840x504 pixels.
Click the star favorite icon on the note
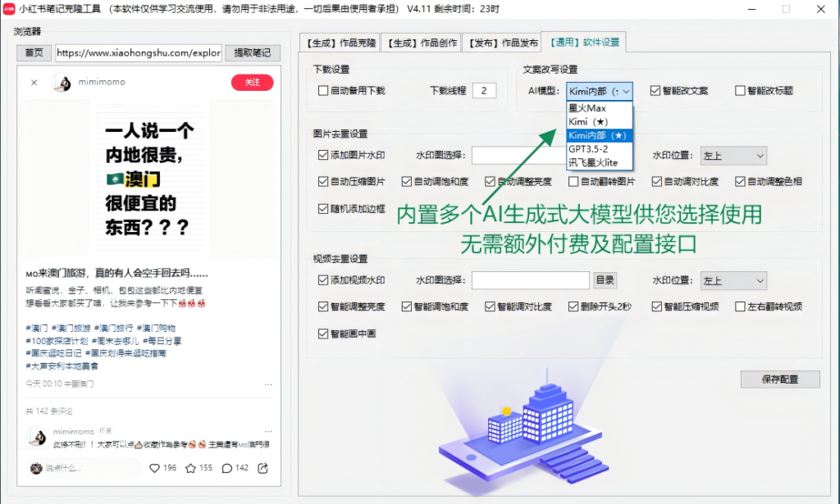click(x=190, y=468)
